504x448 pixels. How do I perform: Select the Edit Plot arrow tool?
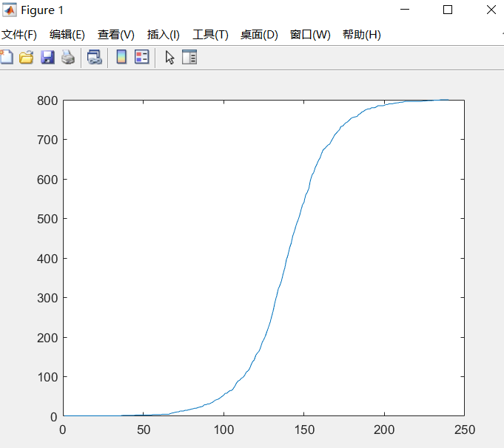coord(169,58)
